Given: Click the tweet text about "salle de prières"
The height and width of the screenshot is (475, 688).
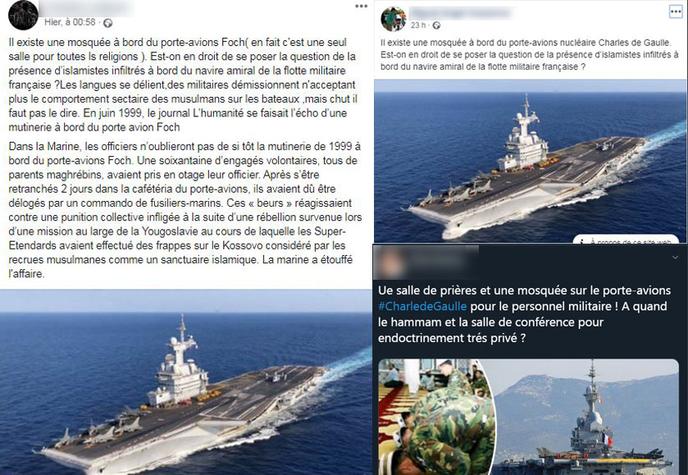Looking at the screenshot, I should pyautogui.click(x=524, y=314).
